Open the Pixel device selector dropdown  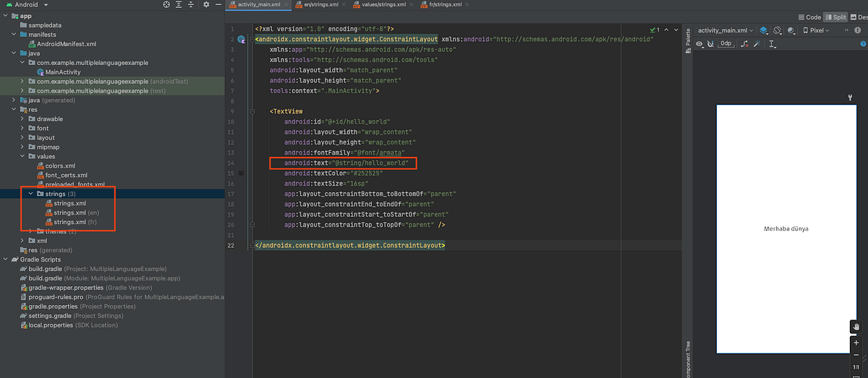pos(817,30)
